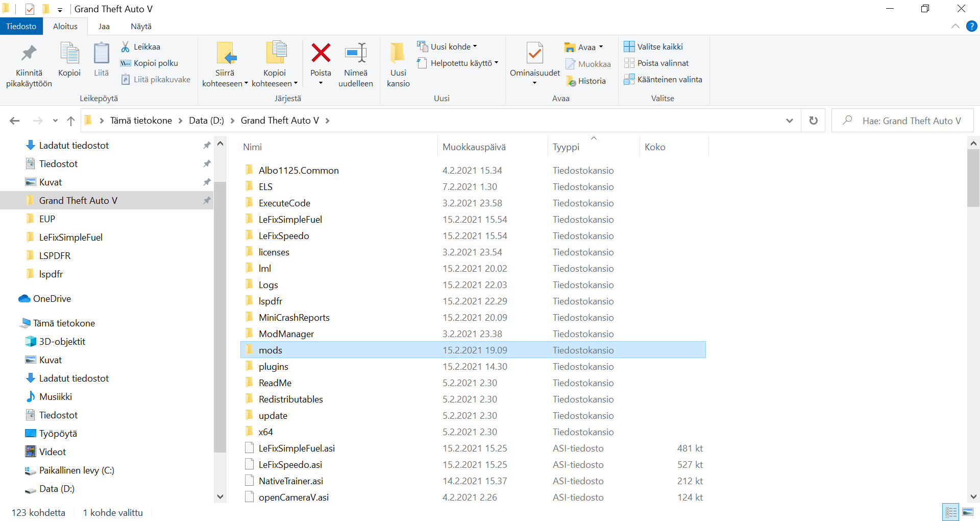Go back with left arrow
This screenshot has height=521, width=980.
click(x=15, y=121)
